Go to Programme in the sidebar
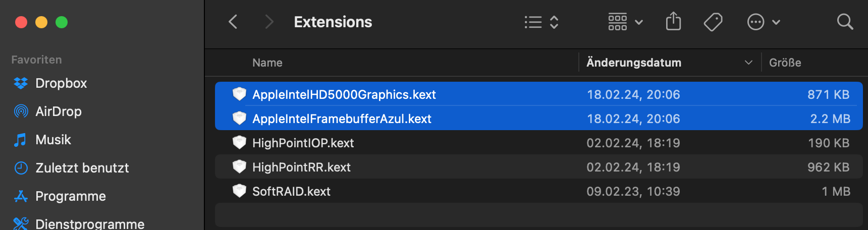Screen dimensions: 868x230 pos(70,196)
